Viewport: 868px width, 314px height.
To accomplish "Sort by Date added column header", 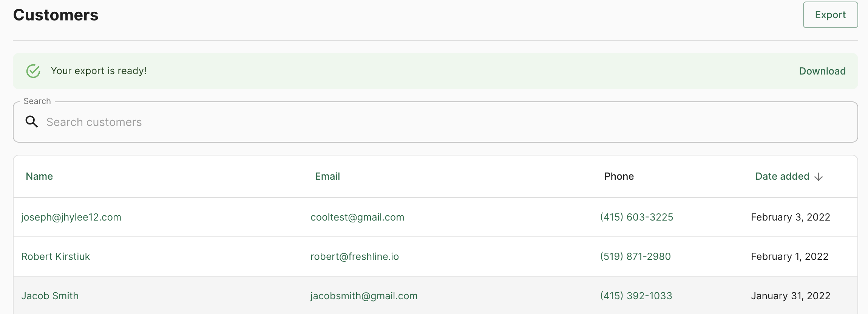I will 782,176.
